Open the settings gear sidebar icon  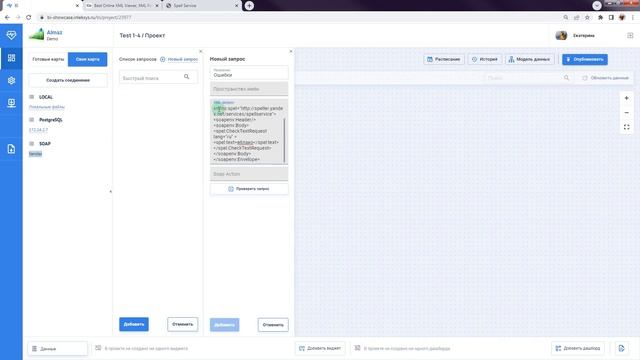(x=11, y=80)
